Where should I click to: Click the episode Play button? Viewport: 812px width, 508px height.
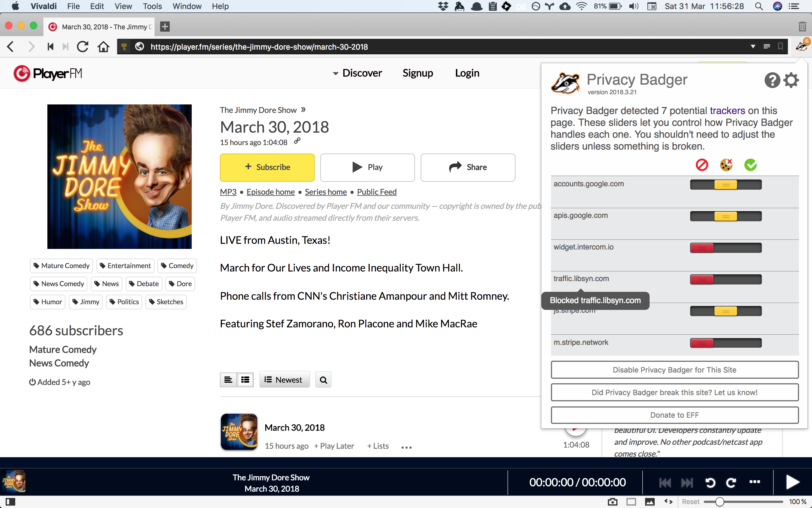pos(367,167)
